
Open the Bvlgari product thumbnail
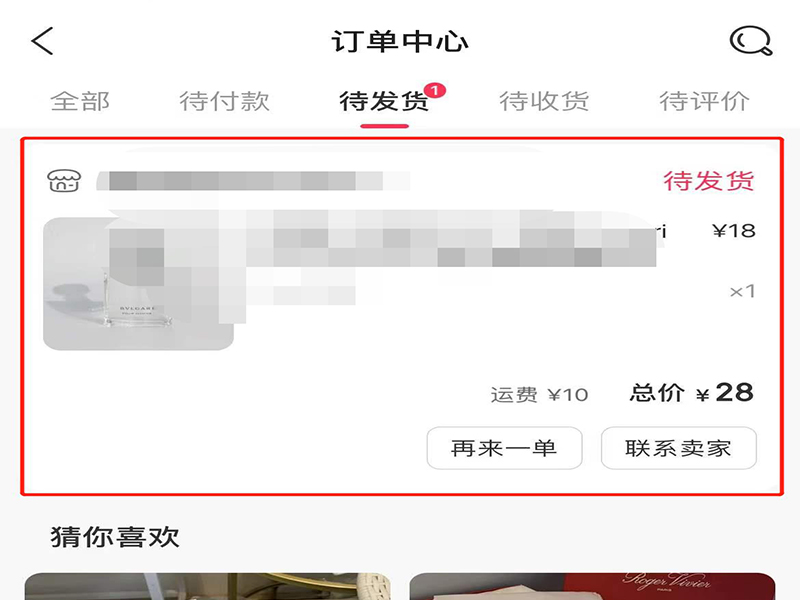(138, 284)
